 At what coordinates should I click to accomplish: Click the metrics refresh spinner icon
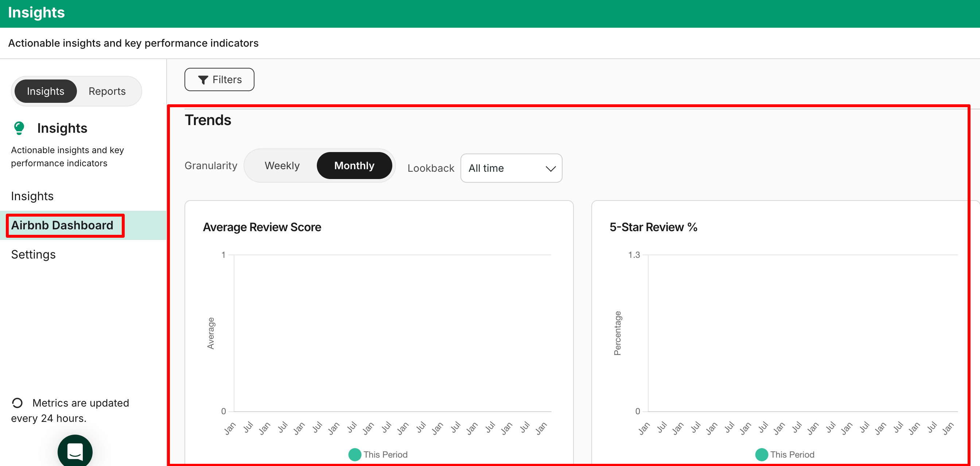tap(17, 403)
